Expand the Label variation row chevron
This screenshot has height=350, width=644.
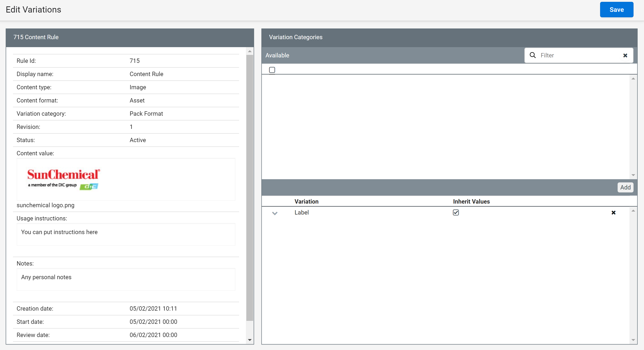click(275, 213)
